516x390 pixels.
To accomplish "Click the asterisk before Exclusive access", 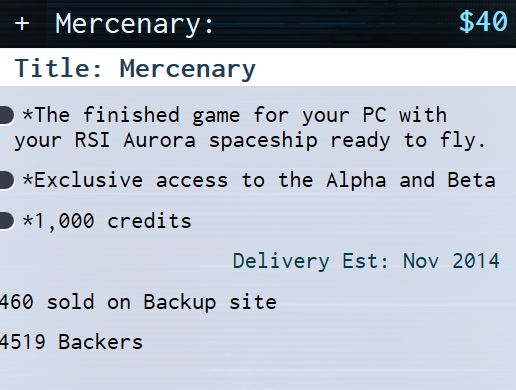I will pyautogui.click(x=28, y=179).
